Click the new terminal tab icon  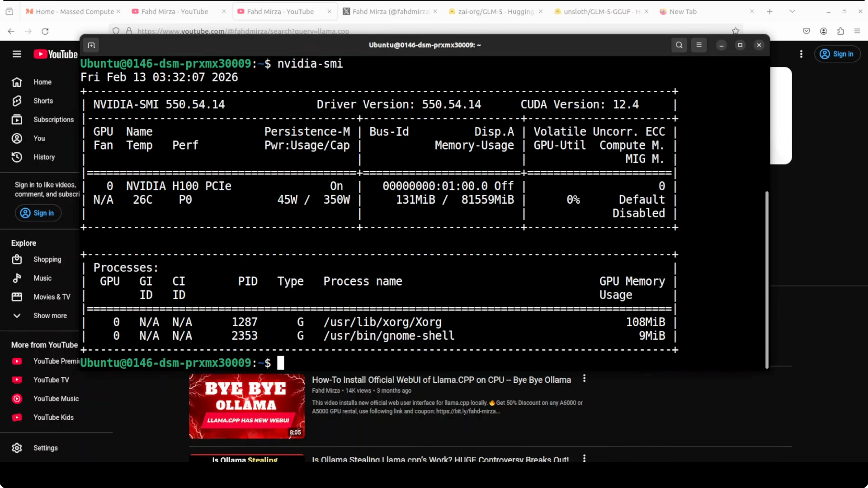pyautogui.click(x=91, y=45)
